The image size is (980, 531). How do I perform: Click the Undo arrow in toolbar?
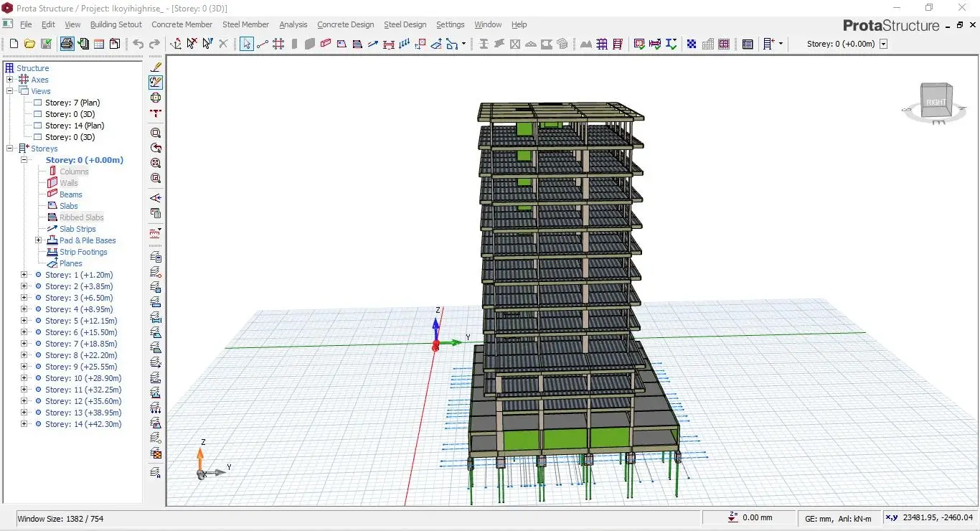(138, 44)
